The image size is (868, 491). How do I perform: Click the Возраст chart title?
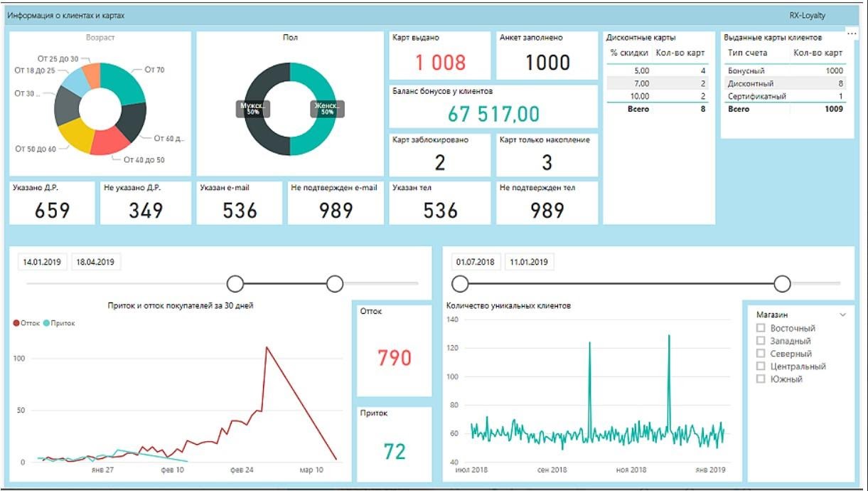[100, 37]
